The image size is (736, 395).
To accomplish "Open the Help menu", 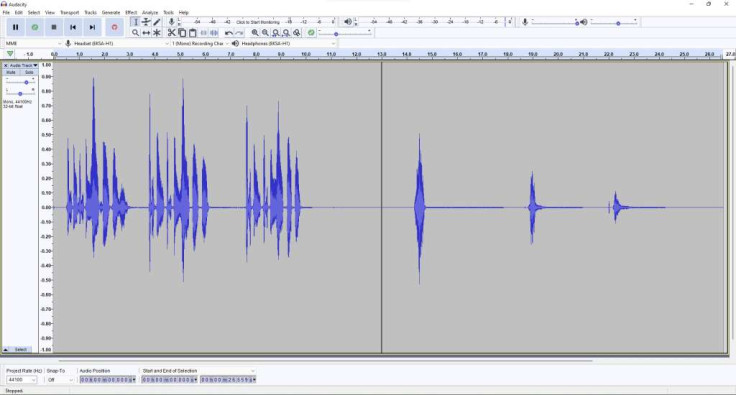I will pos(184,13).
